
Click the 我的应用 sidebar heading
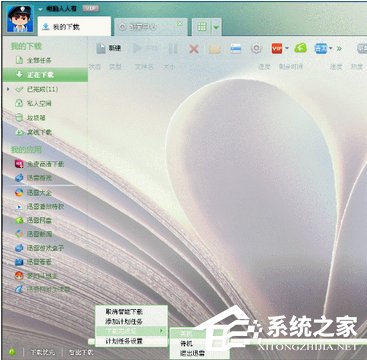27,150
